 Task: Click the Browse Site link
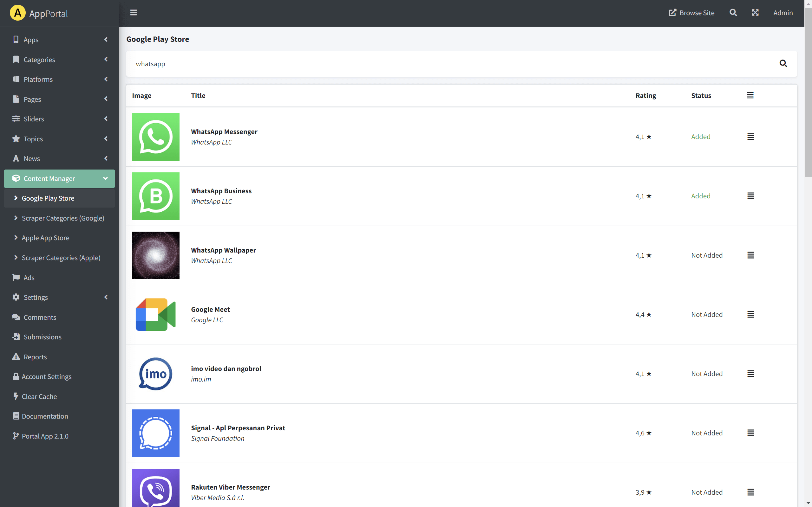[x=691, y=12]
